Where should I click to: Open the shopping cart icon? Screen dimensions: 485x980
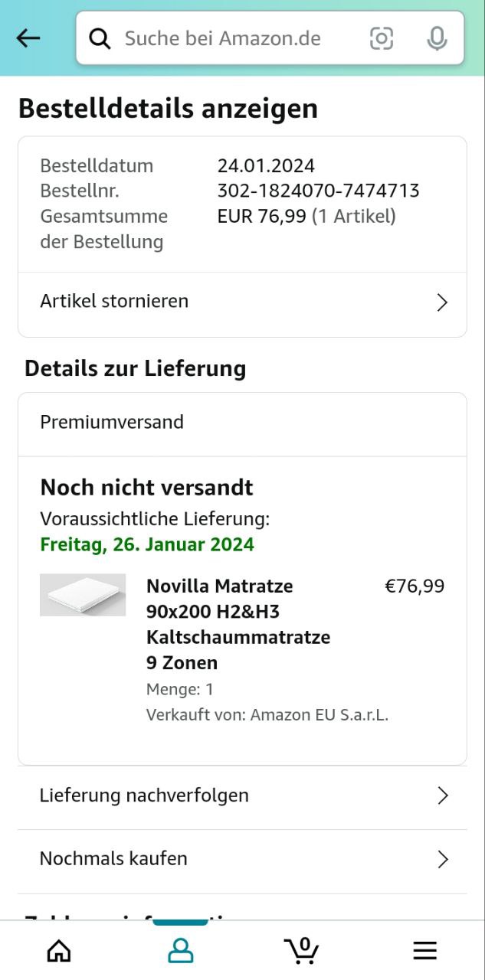click(x=302, y=951)
